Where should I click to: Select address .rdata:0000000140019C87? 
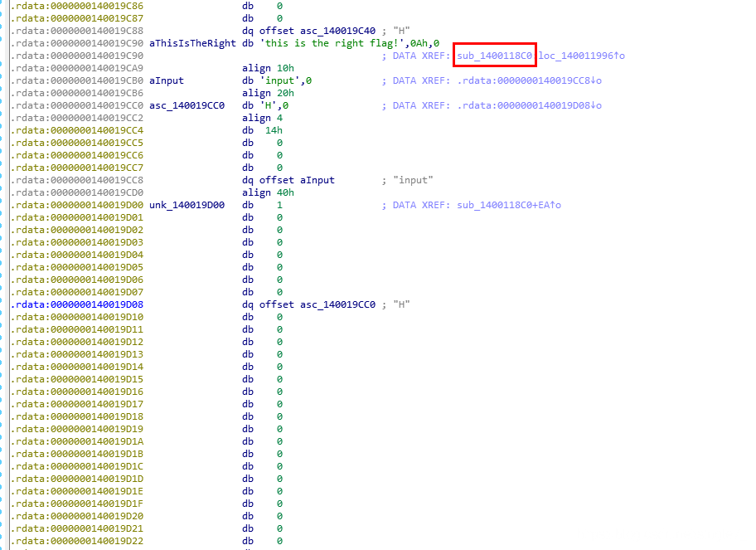(x=77, y=19)
